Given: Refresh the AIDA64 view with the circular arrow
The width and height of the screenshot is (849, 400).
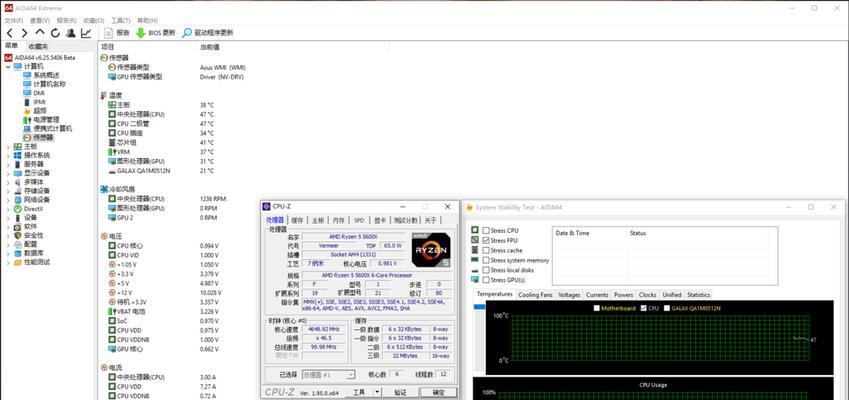Looking at the screenshot, I should (55, 33).
